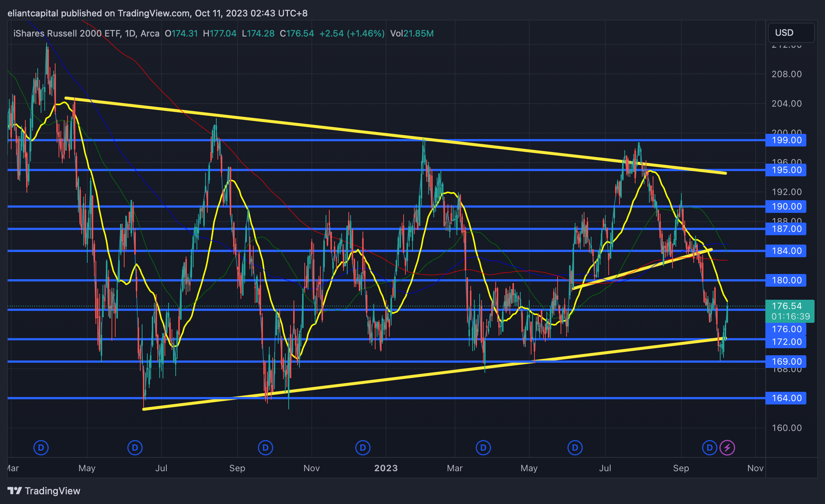This screenshot has width=825, height=504.
Task: Click the dividend marker just before Jul 2022
Action: [x=135, y=447]
